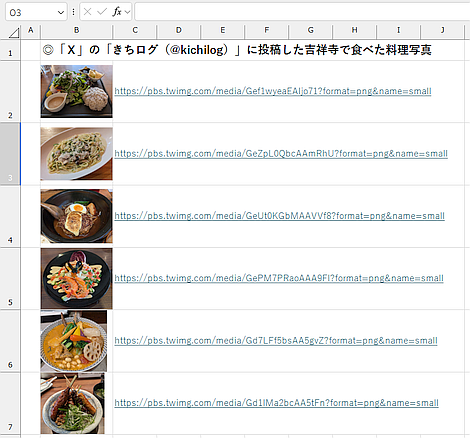Open the Gd1IMa2bcAA5tFn image link

(276, 403)
